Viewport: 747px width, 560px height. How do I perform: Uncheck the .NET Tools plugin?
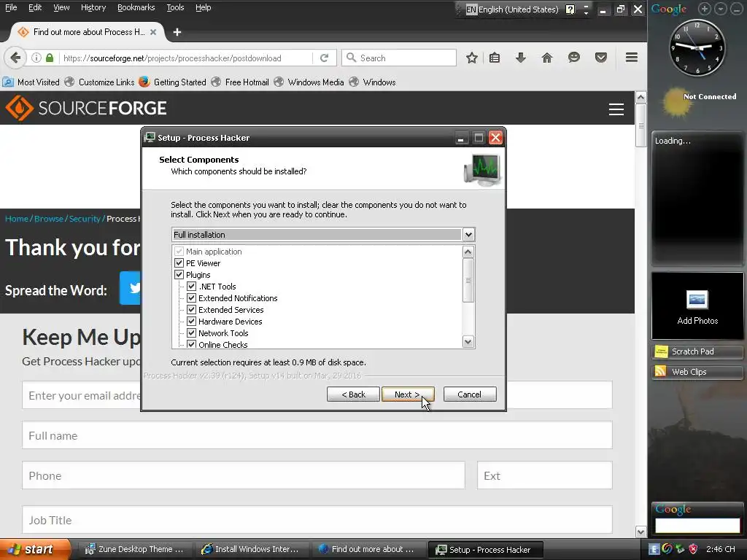(x=192, y=286)
